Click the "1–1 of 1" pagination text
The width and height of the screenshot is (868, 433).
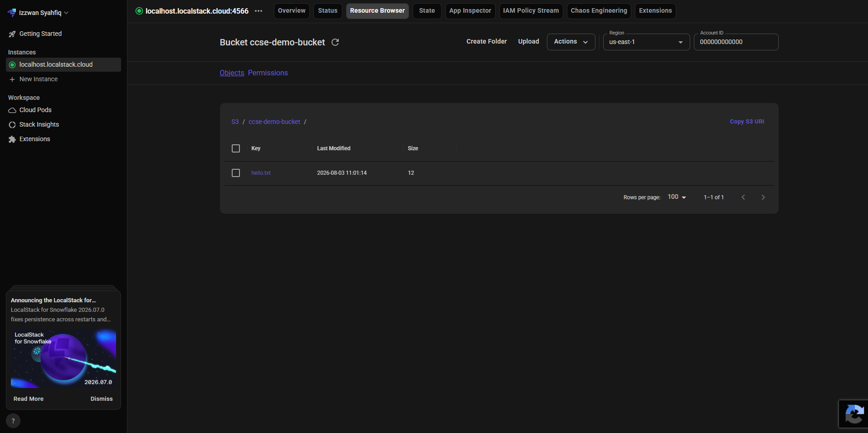714,197
